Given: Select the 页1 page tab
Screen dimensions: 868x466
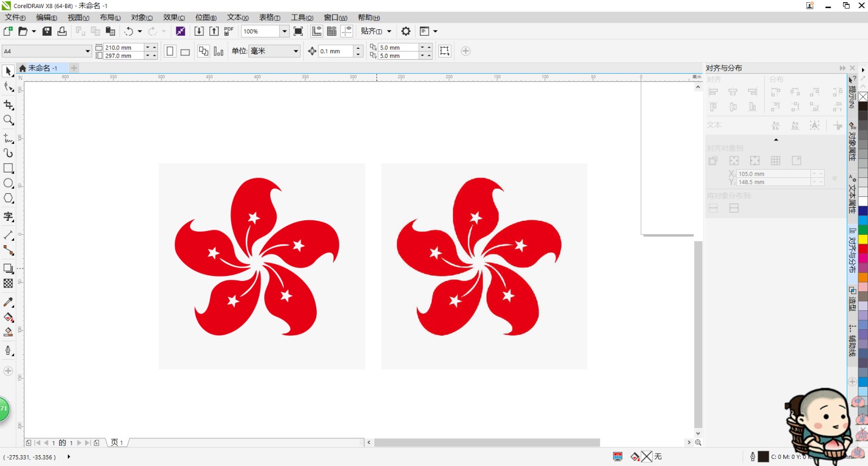Looking at the screenshot, I should [117, 443].
